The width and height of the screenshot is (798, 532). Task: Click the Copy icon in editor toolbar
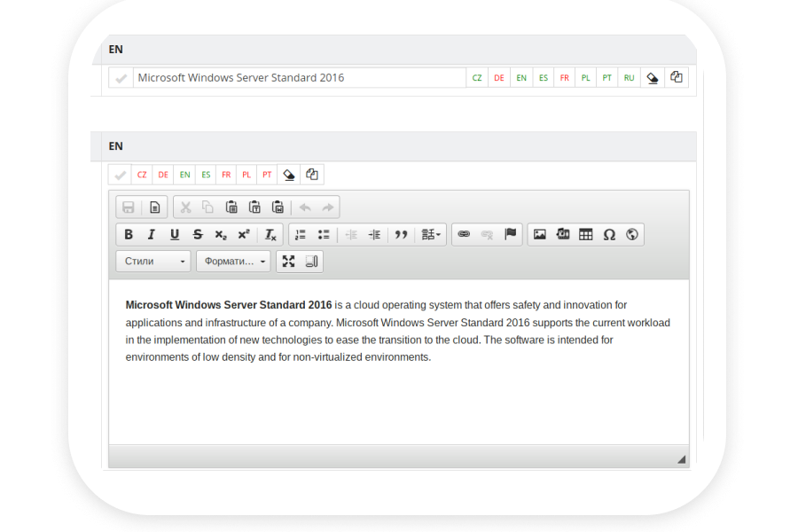(208, 207)
